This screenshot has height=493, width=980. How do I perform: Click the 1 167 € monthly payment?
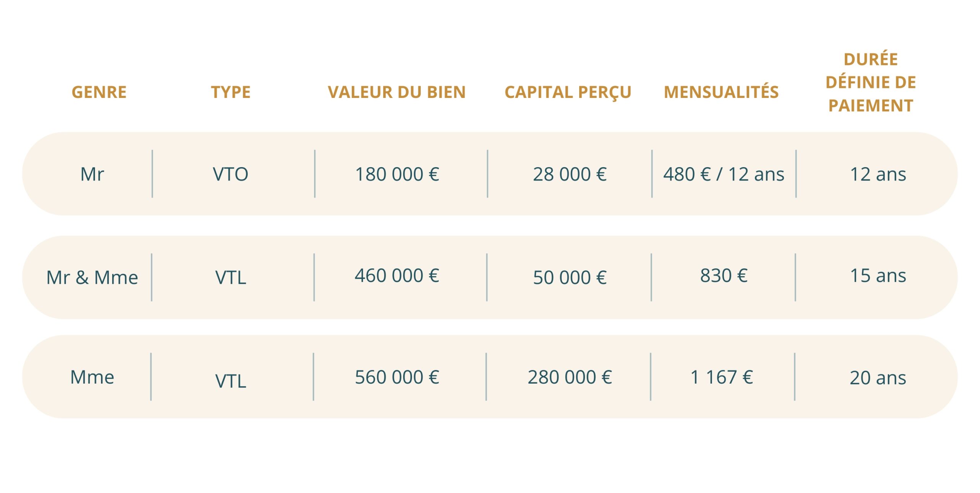(x=722, y=377)
